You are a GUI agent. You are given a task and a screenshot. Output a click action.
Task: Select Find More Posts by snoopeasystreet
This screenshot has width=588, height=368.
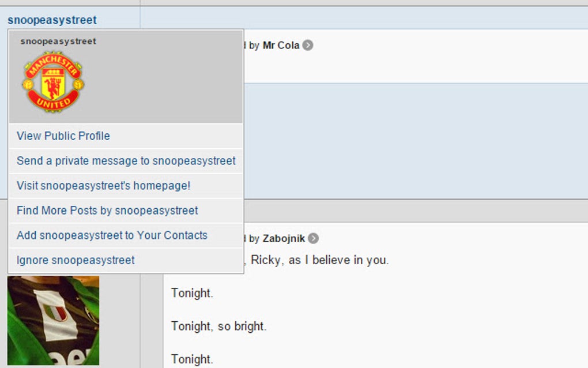click(107, 211)
